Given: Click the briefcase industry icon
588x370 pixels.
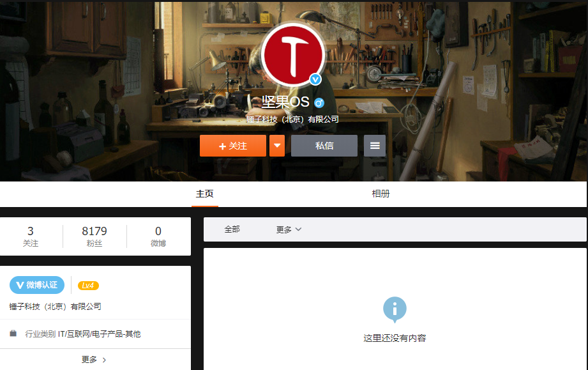Looking at the screenshot, I should [13, 334].
